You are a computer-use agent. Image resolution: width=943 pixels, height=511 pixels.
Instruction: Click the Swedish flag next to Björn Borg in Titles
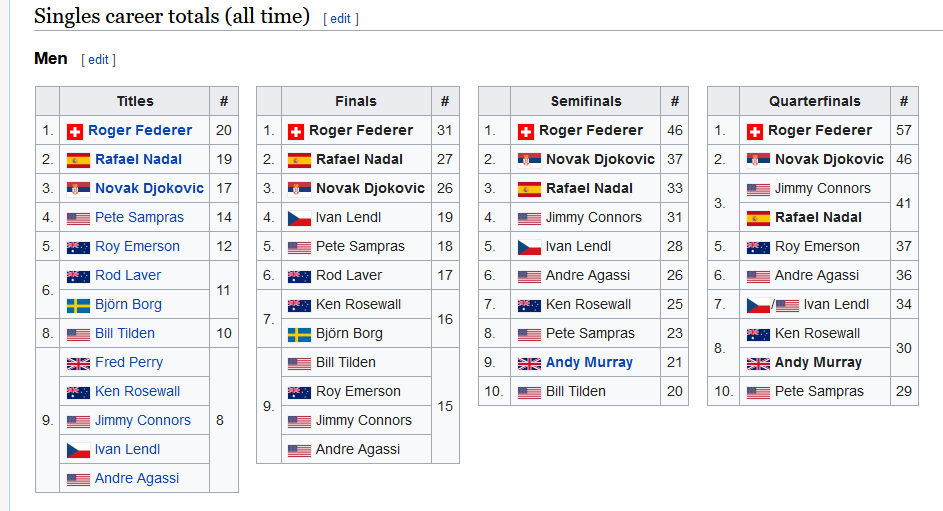pos(78,305)
